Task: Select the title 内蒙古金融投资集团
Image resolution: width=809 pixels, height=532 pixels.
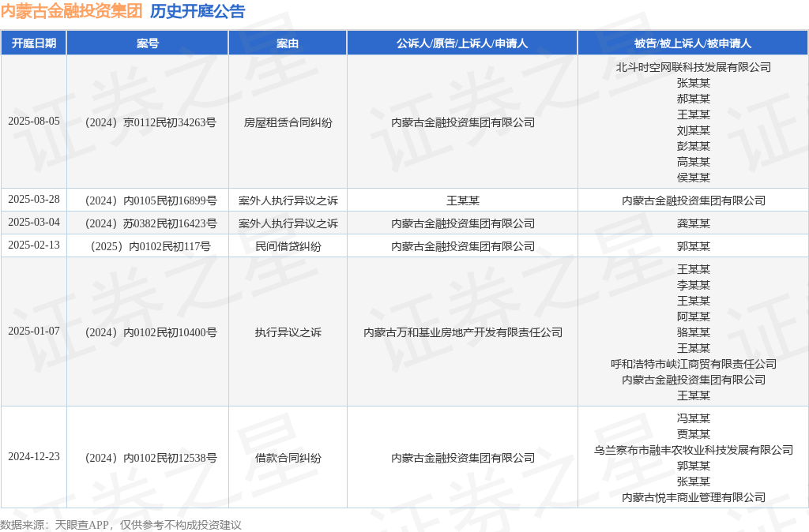Action: (x=72, y=11)
